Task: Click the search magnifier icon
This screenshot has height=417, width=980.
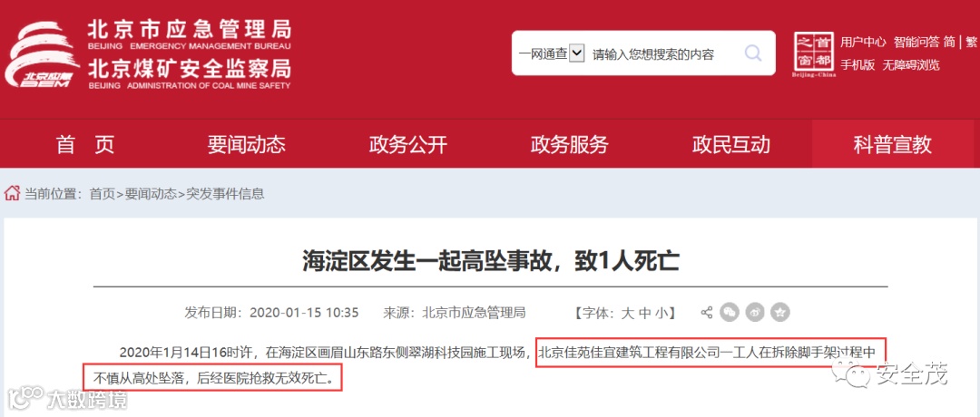Action: click(x=753, y=53)
